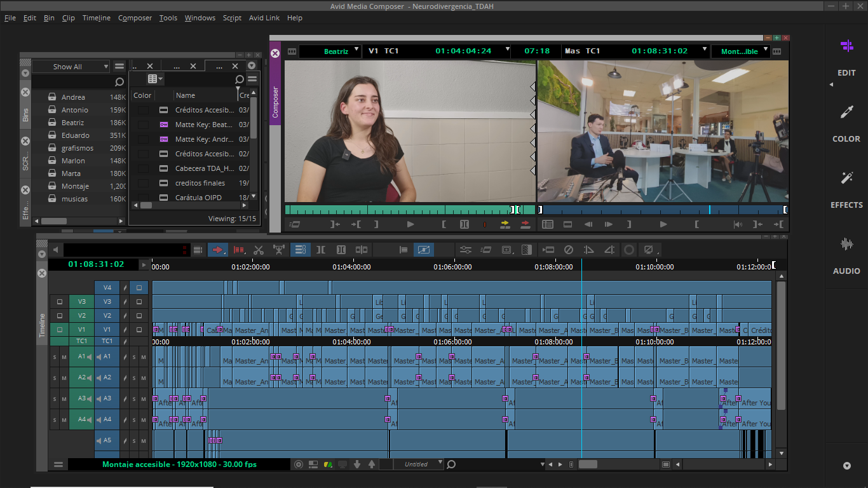The image size is (868, 488).
Task: Open the Clip menu
Action: pyautogui.click(x=69, y=18)
